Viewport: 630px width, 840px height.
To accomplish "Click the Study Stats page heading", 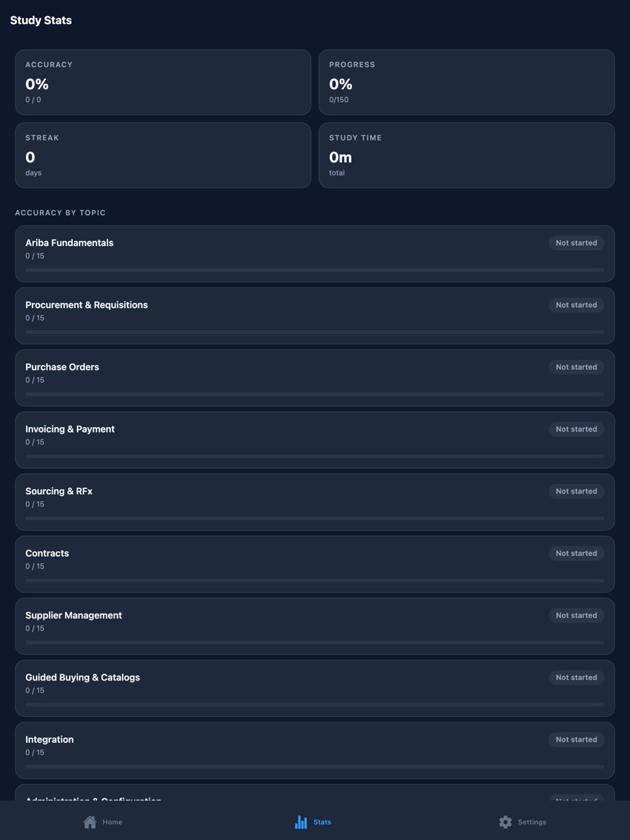I will click(41, 20).
